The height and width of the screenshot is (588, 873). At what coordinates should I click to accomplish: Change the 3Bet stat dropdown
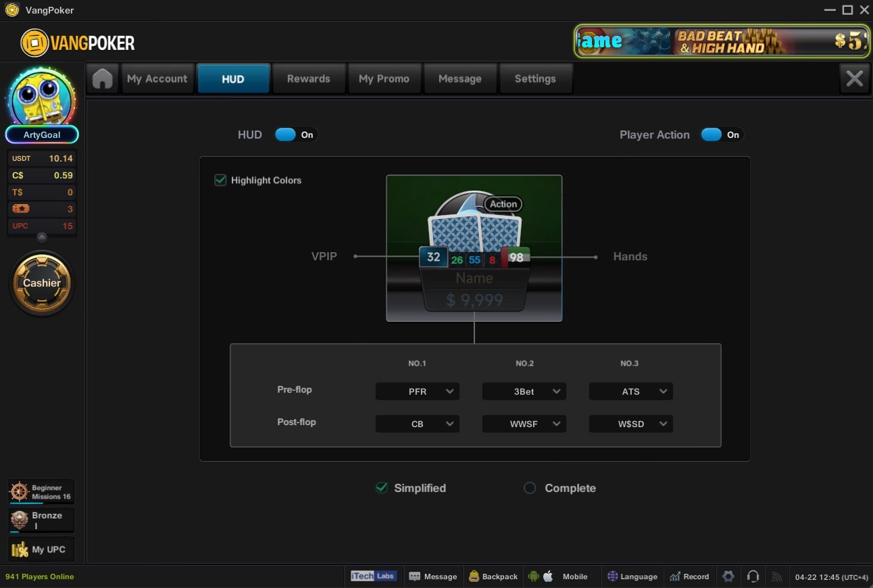point(524,391)
